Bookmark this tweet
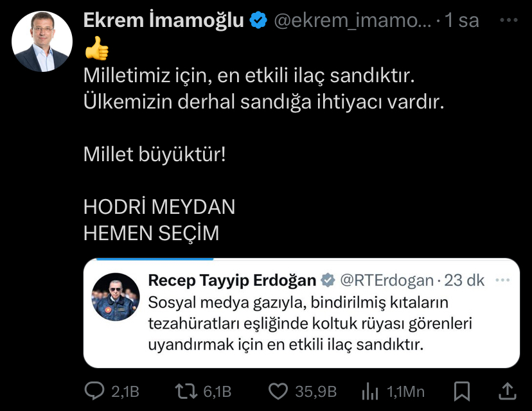Viewport: 532px width, 411px height. [x=462, y=391]
